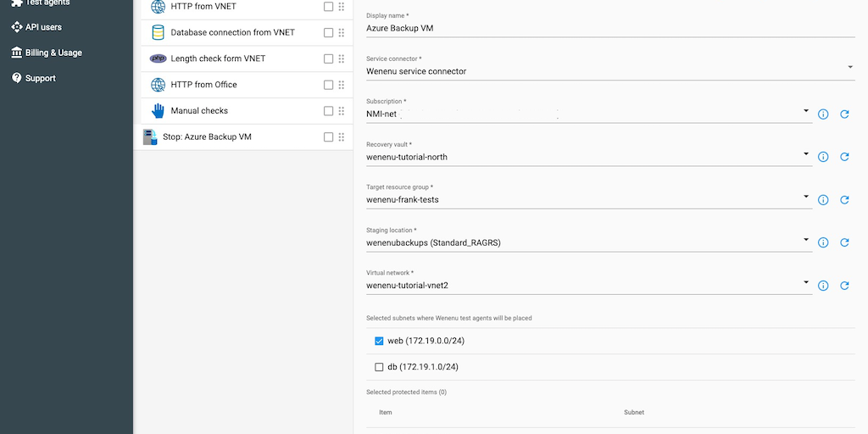868x434 pixels.
Task: Go to the Support page
Action: point(40,78)
